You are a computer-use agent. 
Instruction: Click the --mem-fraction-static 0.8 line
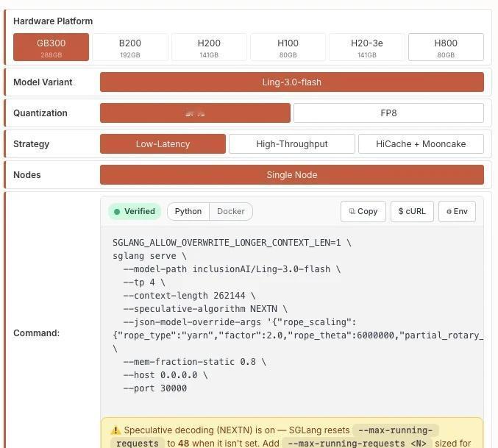pos(195,362)
